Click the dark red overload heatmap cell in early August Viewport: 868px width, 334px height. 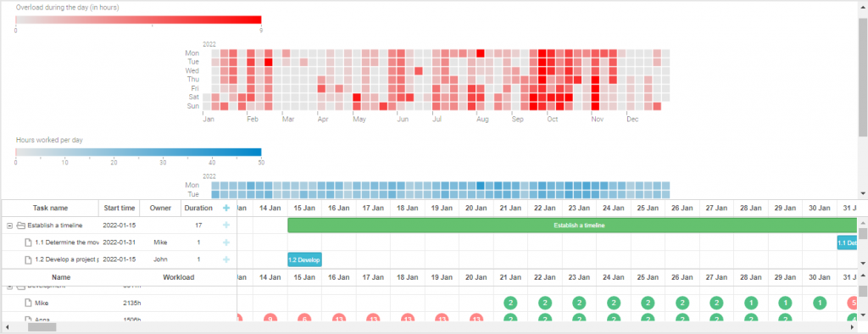(481, 53)
